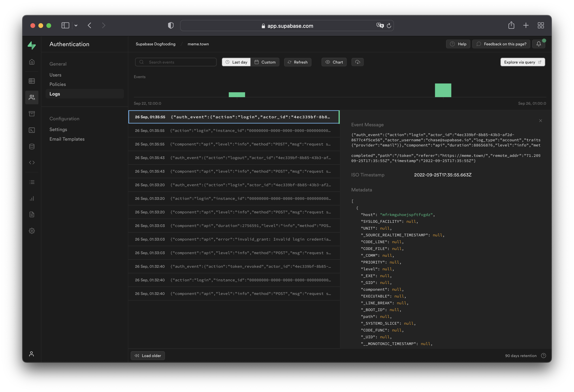
Task: Open the Storage bucket sidebar icon
Action: (32, 113)
